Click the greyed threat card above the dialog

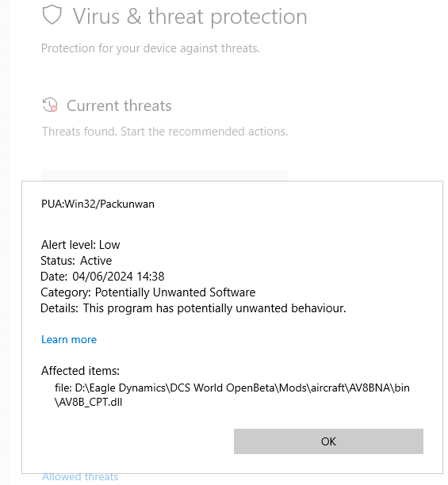click(x=165, y=175)
